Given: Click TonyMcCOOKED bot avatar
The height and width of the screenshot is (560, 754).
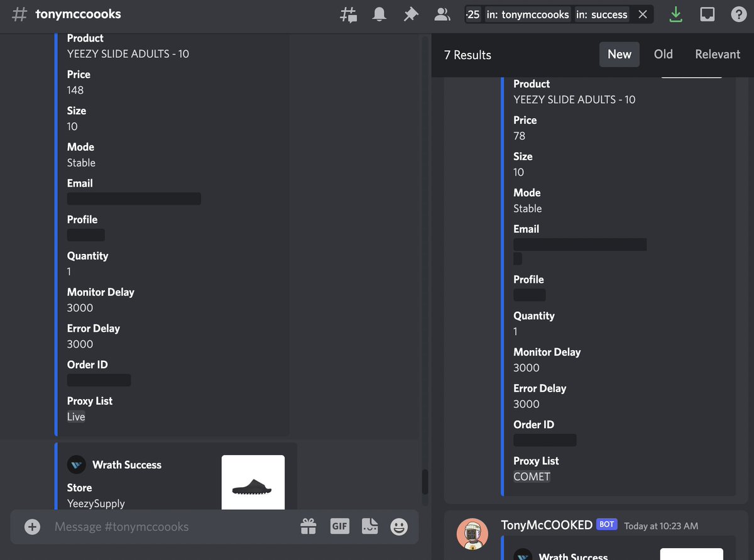Looking at the screenshot, I should pyautogui.click(x=473, y=534).
